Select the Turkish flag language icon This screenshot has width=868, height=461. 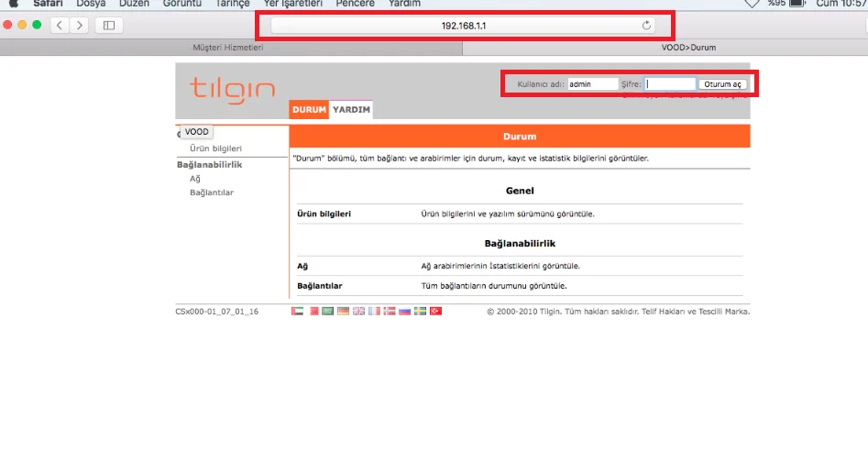click(x=436, y=312)
